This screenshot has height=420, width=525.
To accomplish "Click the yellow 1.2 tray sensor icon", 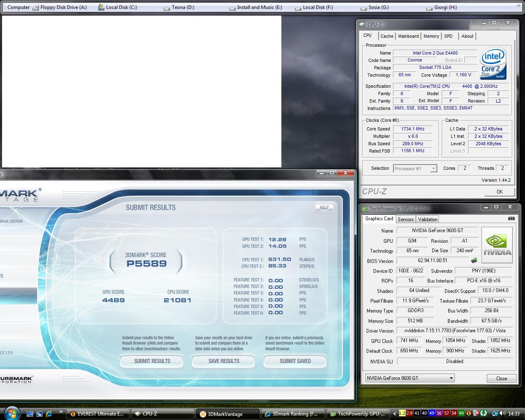I will click(x=402, y=413).
